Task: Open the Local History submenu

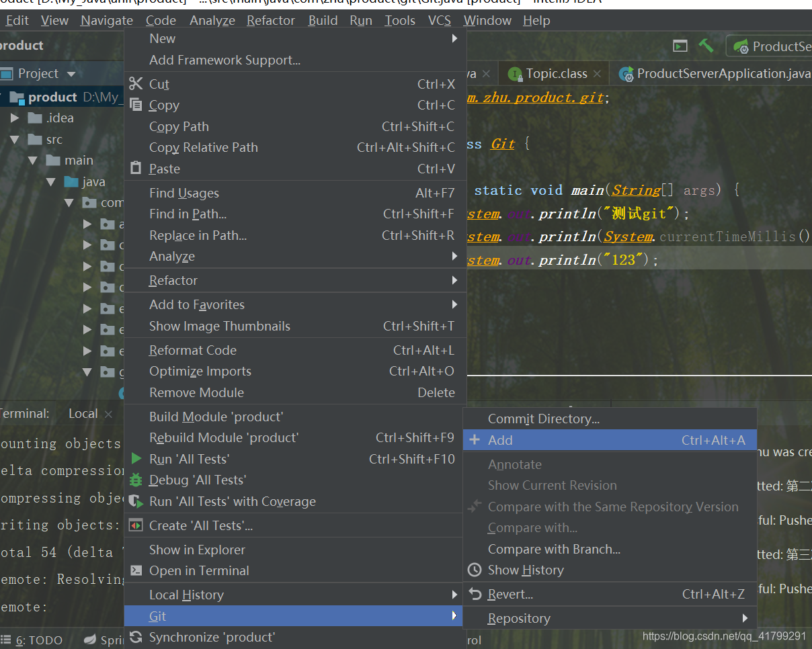Action: click(x=293, y=595)
